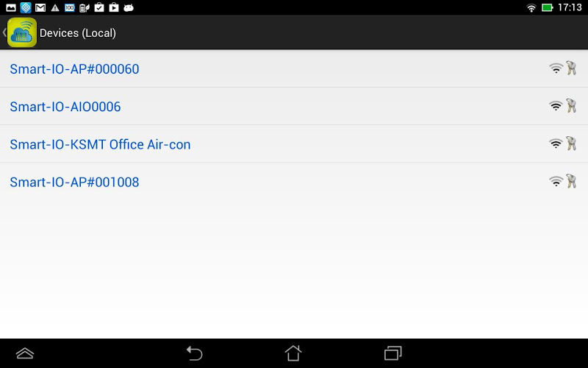This screenshot has height=368, width=588.
Task: Tap the Wi-Fi signal icon for Smart-IO-AP#001008
Action: pyautogui.click(x=556, y=182)
